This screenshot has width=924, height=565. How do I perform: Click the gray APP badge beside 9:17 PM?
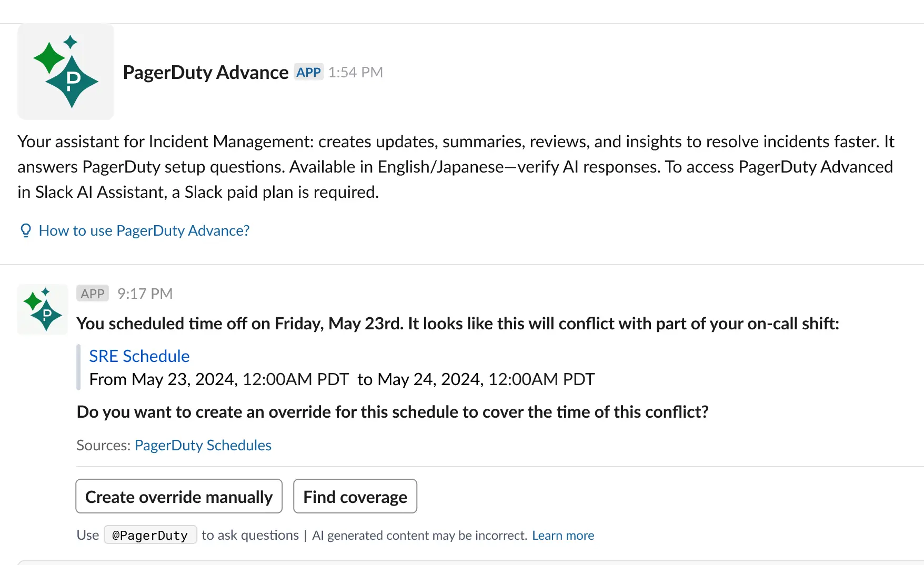pyautogui.click(x=93, y=294)
